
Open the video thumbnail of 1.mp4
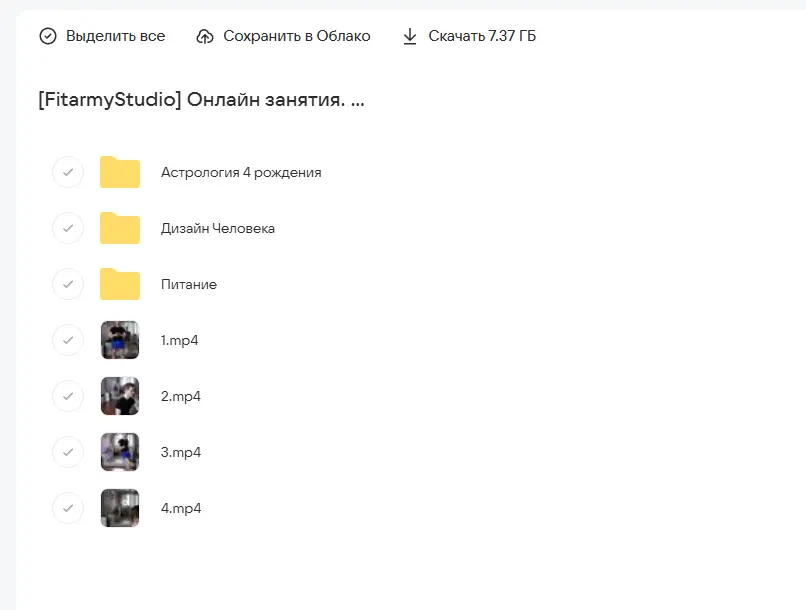(x=119, y=340)
